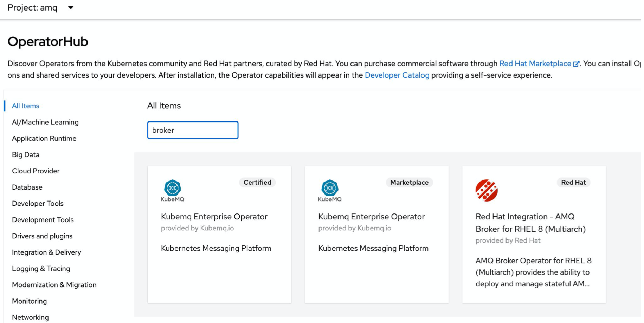
Task: Click the Certified badge on the first card
Action: coord(257,182)
